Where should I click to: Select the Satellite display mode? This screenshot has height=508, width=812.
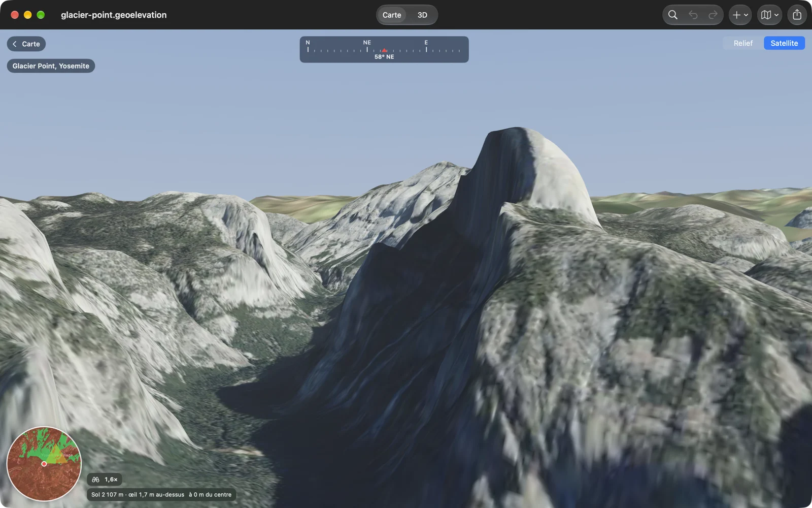[x=784, y=43]
